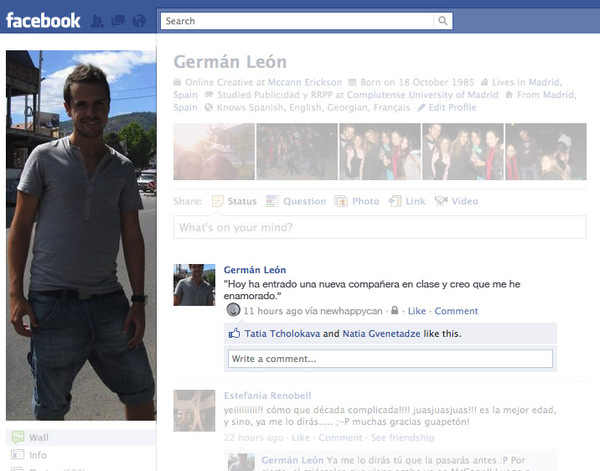The height and width of the screenshot is (471, 600).
Task: Like the Estefanía Renobell post
Action: 301,438
